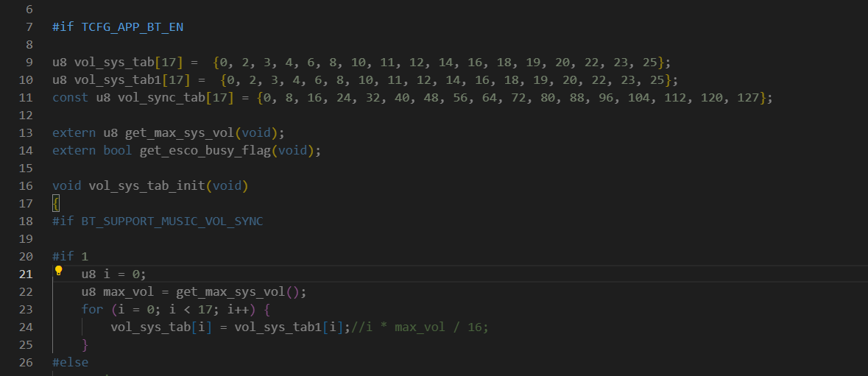The image size is (868, 376).
Task: Click get_max_sys_vol in the extern declaration
Action: pos(180,132)
